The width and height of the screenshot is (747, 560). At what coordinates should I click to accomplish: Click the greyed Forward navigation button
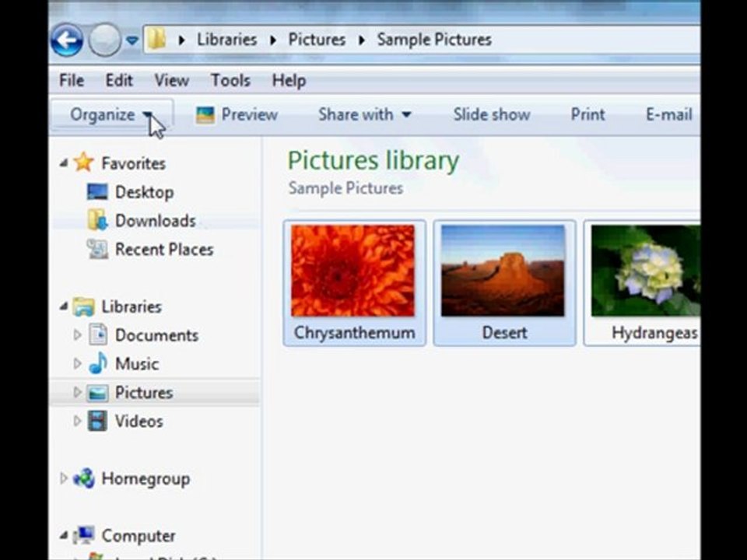pos(105,40)
